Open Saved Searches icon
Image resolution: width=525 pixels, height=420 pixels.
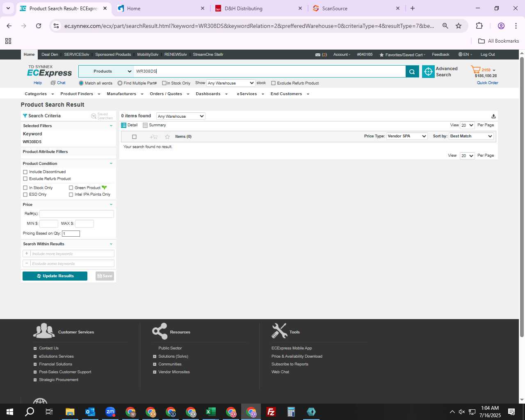coord(94,116)
